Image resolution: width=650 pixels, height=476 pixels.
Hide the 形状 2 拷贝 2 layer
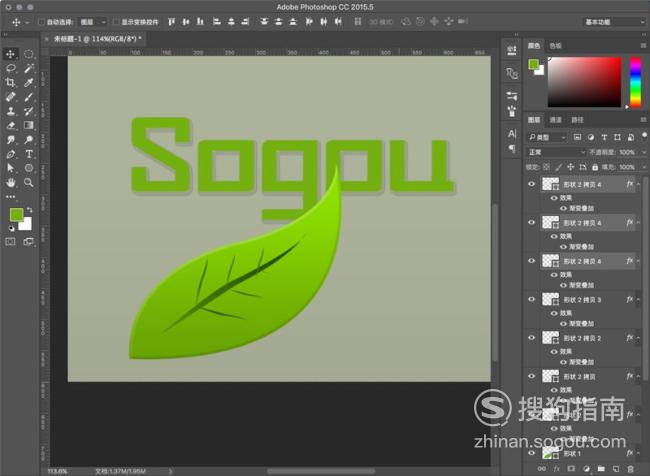click(531, 338)
